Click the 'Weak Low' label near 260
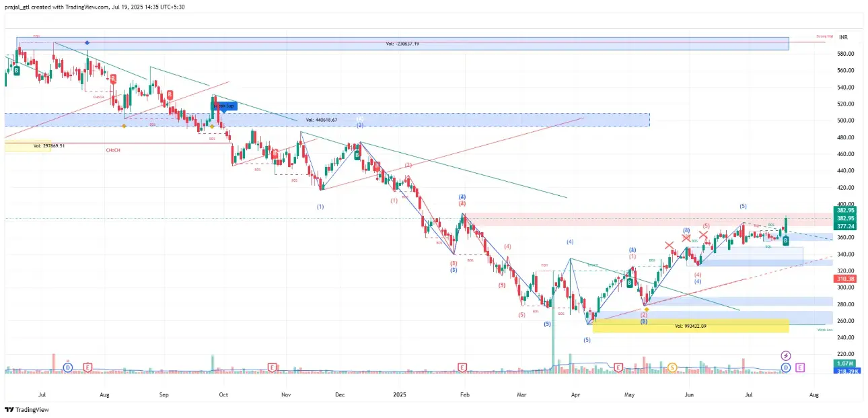The height and width of the screenshot is (418, 868). click(x=825, y=330)
